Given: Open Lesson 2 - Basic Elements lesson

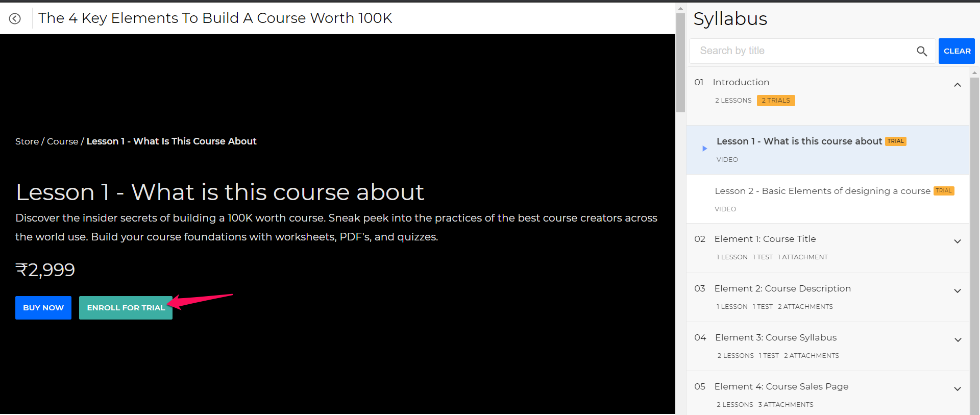Looking at the screenshot, I should coord(822,191).
